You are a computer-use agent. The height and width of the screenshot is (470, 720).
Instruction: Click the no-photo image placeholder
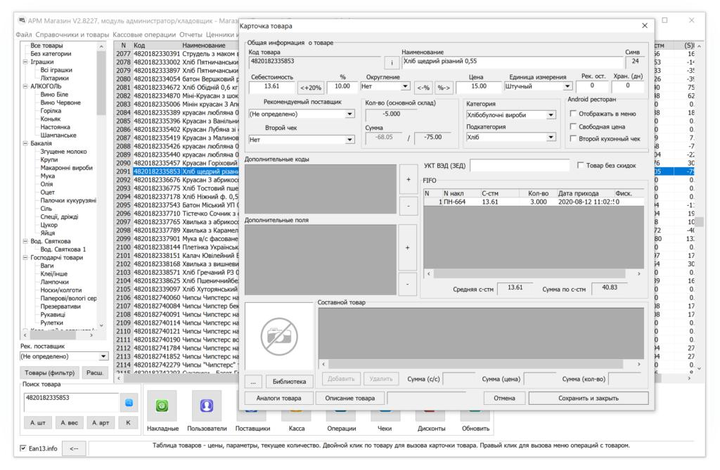tap(279, 336)
